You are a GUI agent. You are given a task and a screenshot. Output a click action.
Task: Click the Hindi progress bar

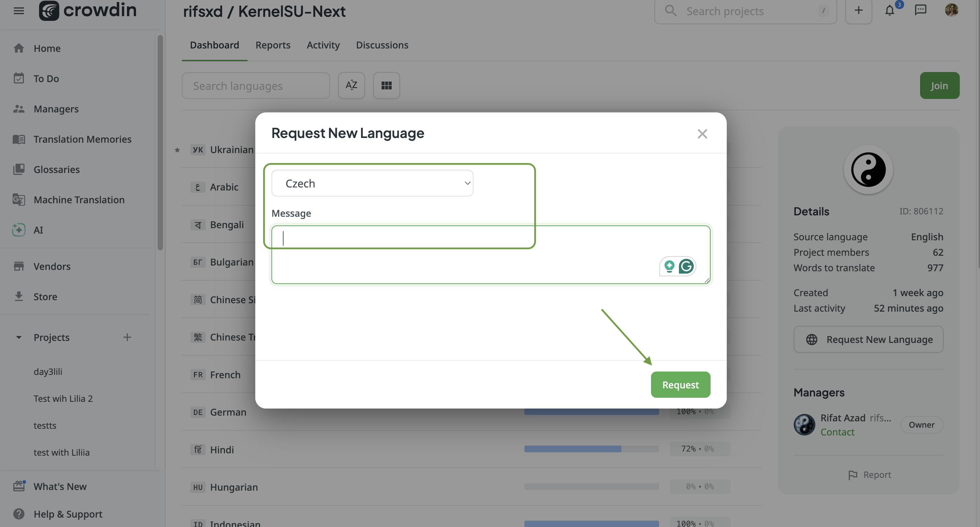click(591, 449)
